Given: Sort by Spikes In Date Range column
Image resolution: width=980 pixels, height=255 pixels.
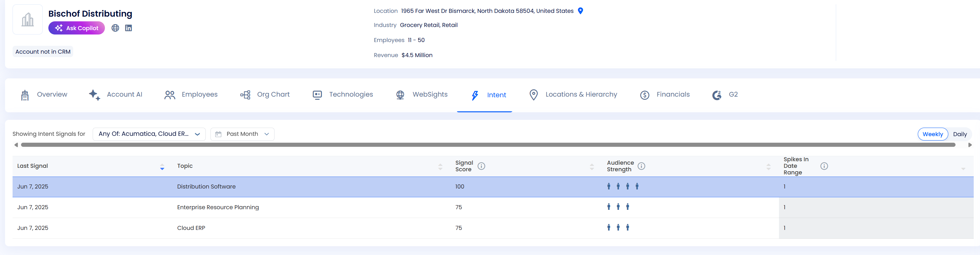Looking at the screenshot, I should coord(963,168).
